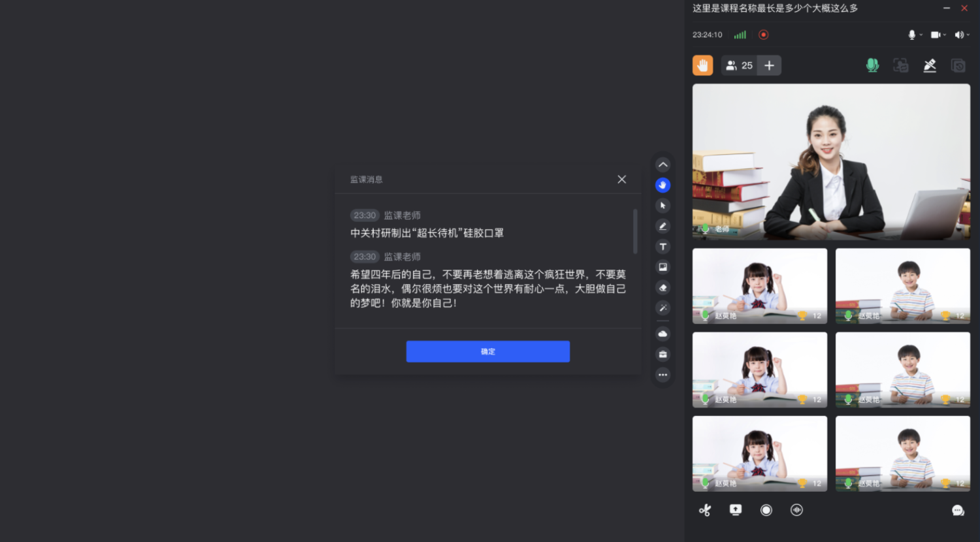
Task: Collapse the whiteboard toolbar with the up chevron
Action: tap(662, 165)
